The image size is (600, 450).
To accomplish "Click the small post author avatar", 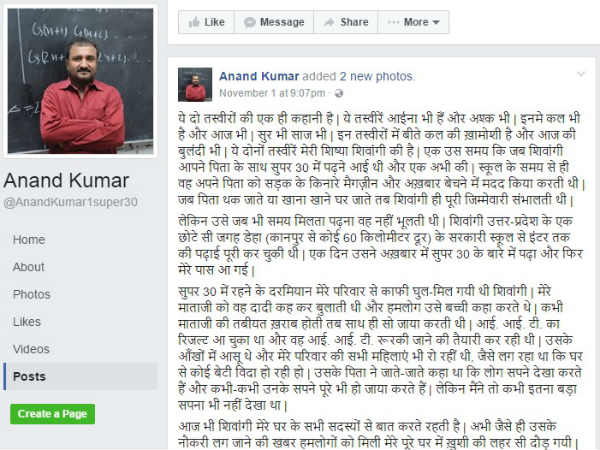I will 195,85.
